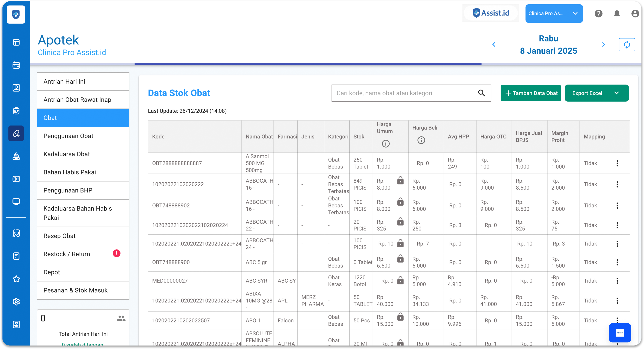Image resolution: width=644 pixels, height=349 pixels.
Task: Open row menu for OBT748888902
Action: [617, 206]
